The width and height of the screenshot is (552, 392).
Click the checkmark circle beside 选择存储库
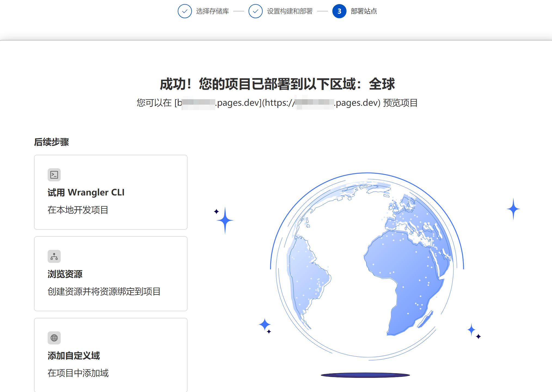(185, 11)
